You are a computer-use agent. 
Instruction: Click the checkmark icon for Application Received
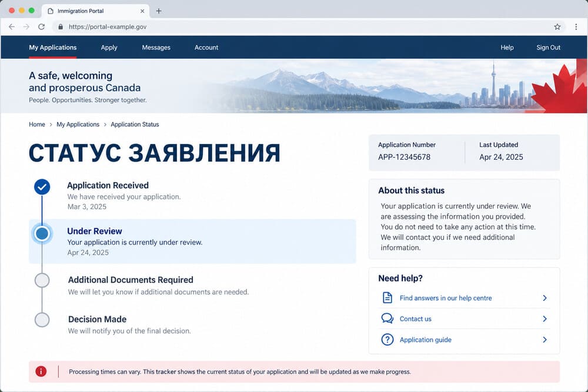pyautogui.click(x=42, y=187)
